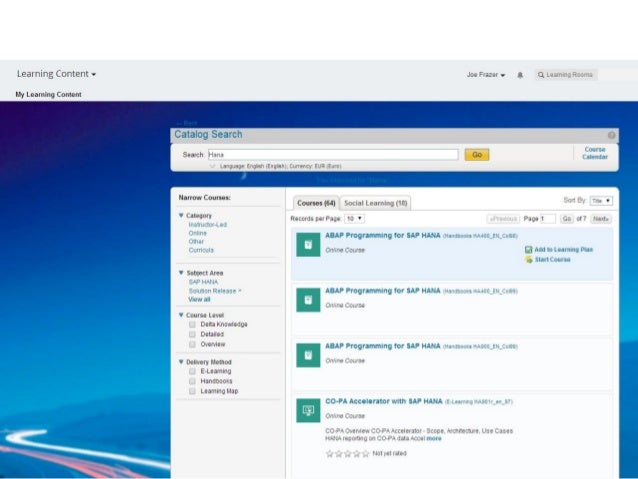Screen dimensions: 638x479
Task: Click the catalog Search input field
Action: coord(333,155)
